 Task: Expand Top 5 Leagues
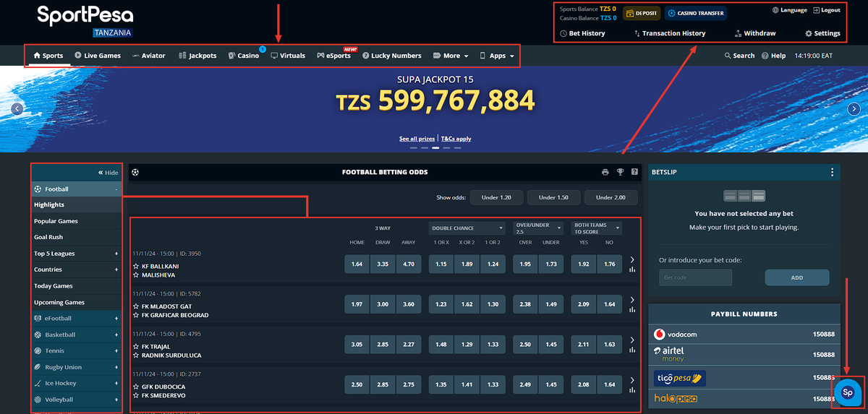[x=76, y=254]
